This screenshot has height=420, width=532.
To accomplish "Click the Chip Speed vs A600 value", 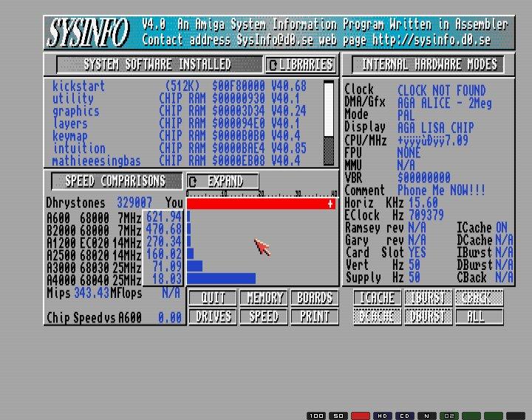I will [x=170, y=317].
